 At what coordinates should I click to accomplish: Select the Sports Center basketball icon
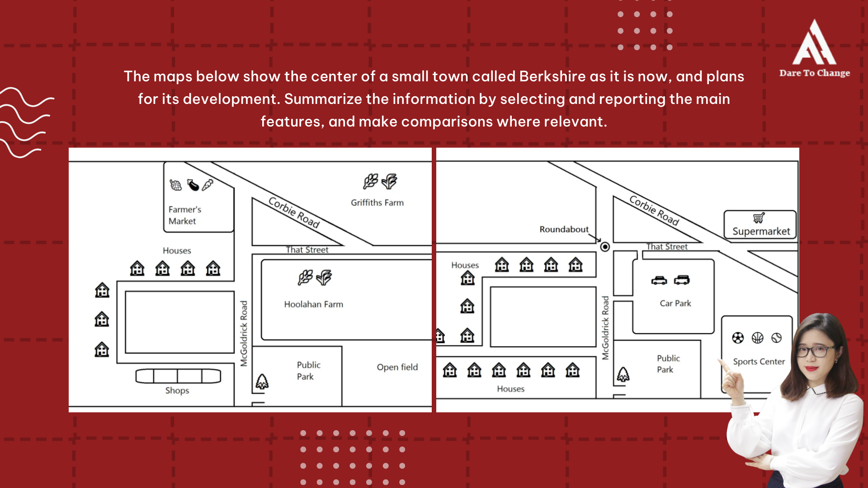point(757,337)
